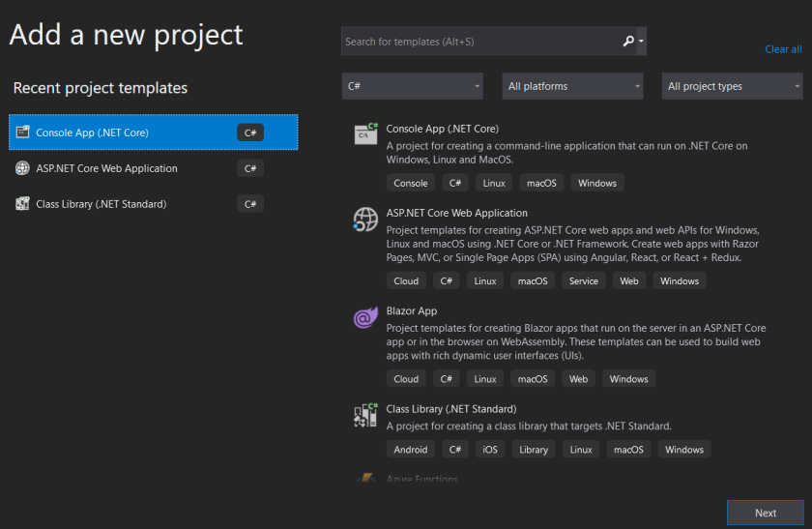Image resolution: width=812 pixels, height=529 pixels.
Task: Click the Console App icon in recent templates
Action: [22, 132]
